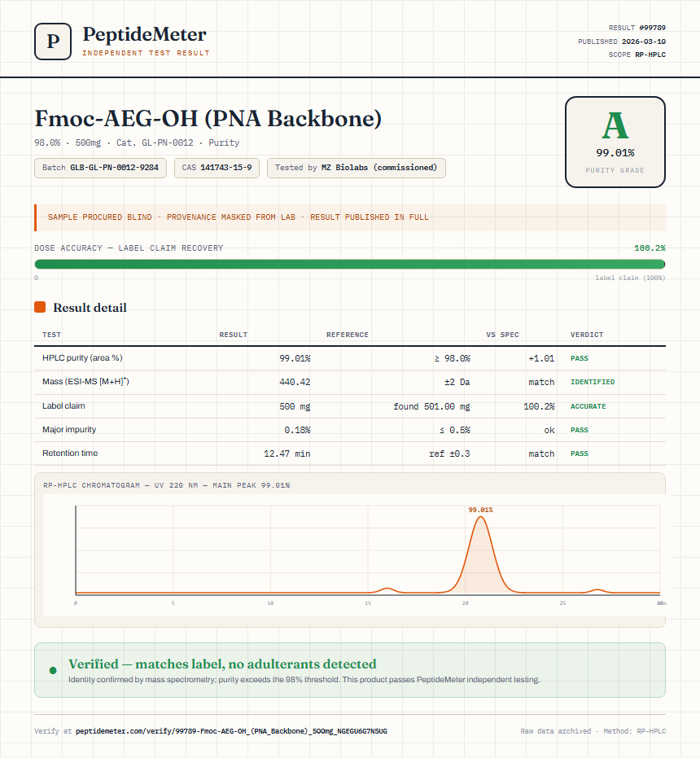Click the sample procured blind banner

pos(350,217)
